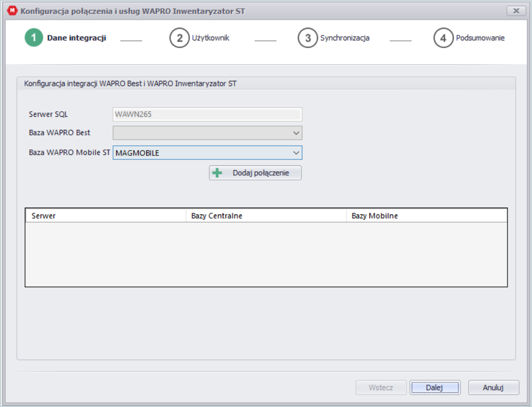
Task: Sort by the Serwer column header
Action: click(x=105, y=216)
